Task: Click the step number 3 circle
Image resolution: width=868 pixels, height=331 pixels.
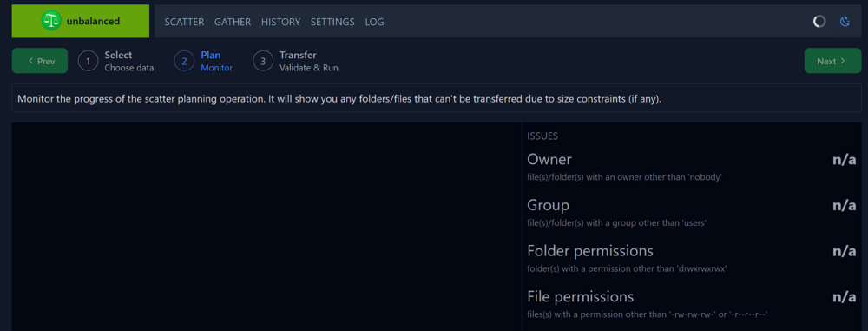Action: 263,61
